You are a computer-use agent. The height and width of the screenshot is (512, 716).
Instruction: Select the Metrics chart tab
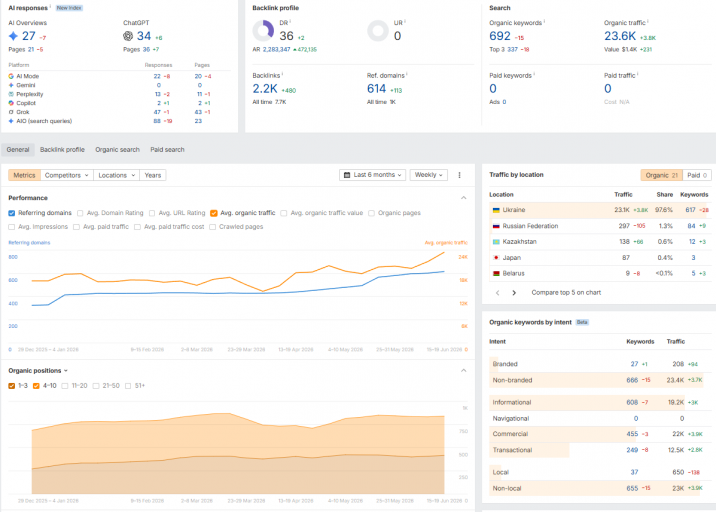coord(24,175)
